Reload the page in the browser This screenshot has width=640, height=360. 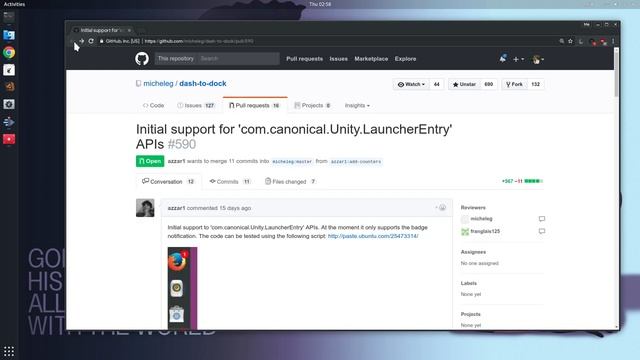91,41
